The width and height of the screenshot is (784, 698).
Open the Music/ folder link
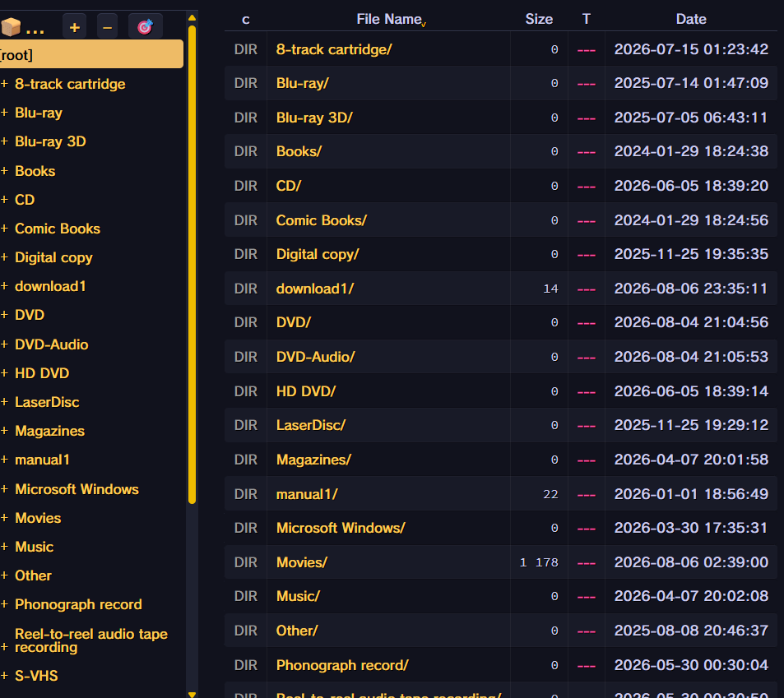pos(298,596)
